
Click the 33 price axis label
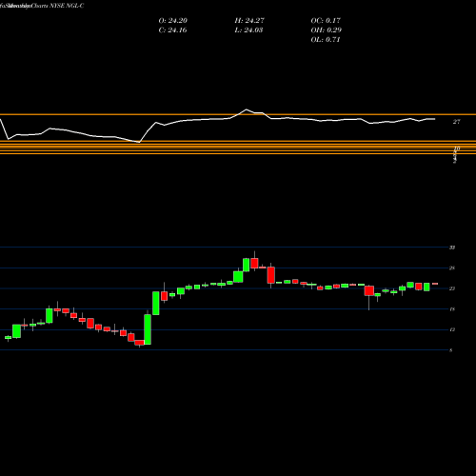452,248
